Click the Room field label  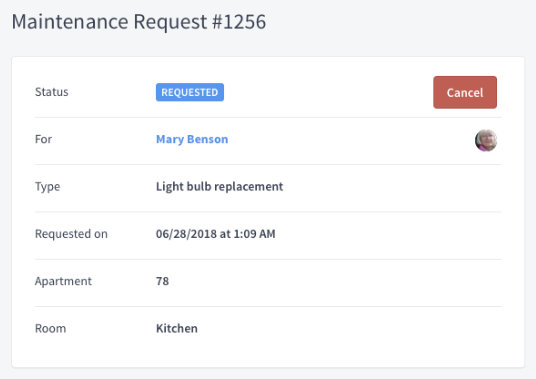coord(50,328)
